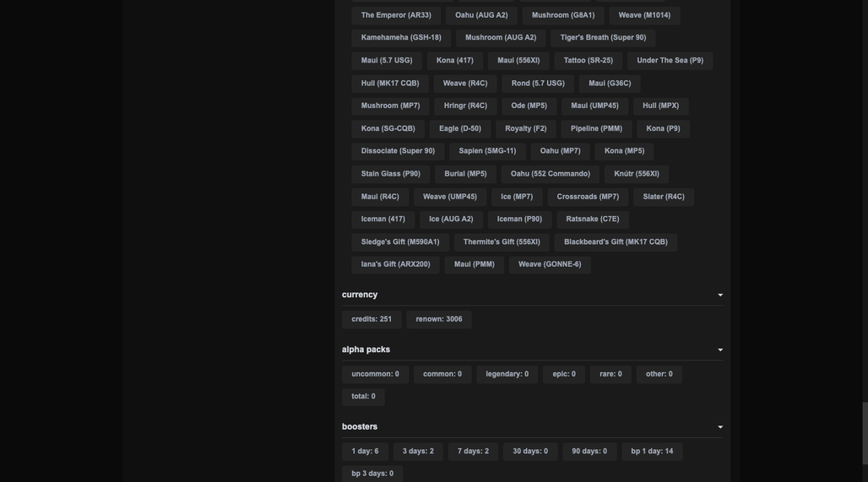
Task: Click Mushroom (AUG A2) tag
Action: tap(501, 38)
